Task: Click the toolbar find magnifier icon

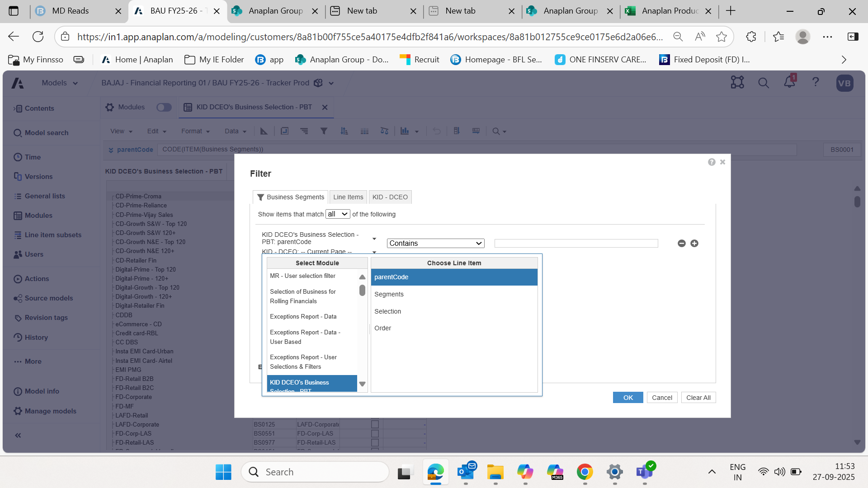Action: click(499, 131)
